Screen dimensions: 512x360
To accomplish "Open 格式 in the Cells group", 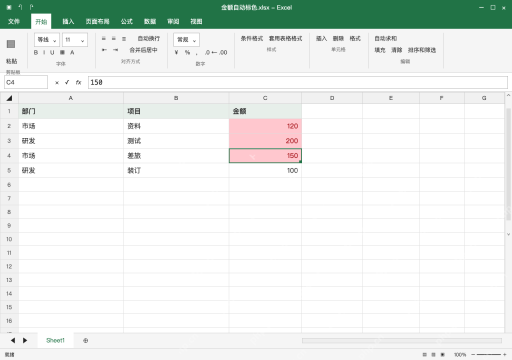I will (x=355, y=39).
